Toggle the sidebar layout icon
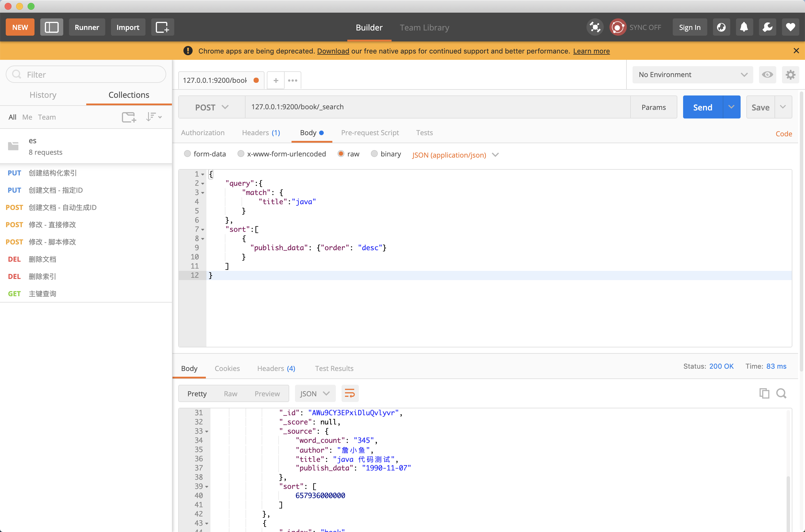Viewport: 805px width, 532px height. [x=51, y=27]
